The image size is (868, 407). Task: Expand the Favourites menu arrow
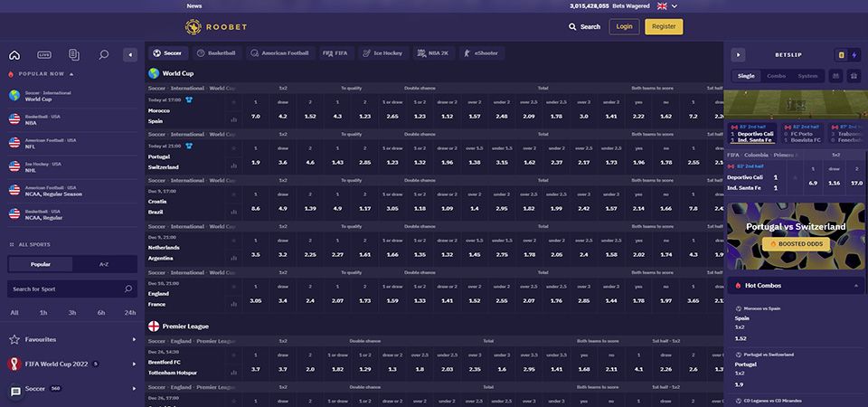click(x=134, y=339)
